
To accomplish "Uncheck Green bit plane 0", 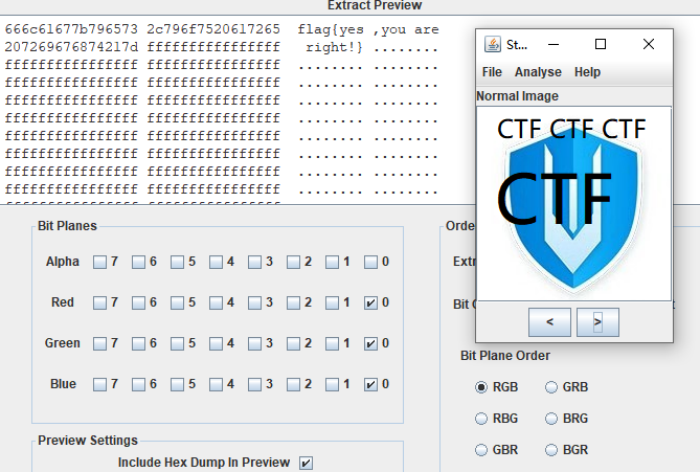I will (x=371, y=343).
